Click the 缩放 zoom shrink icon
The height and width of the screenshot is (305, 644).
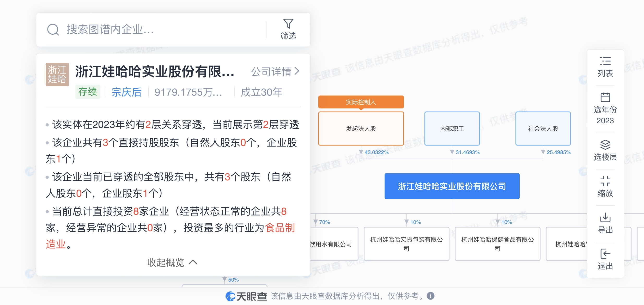pos(605,181)
